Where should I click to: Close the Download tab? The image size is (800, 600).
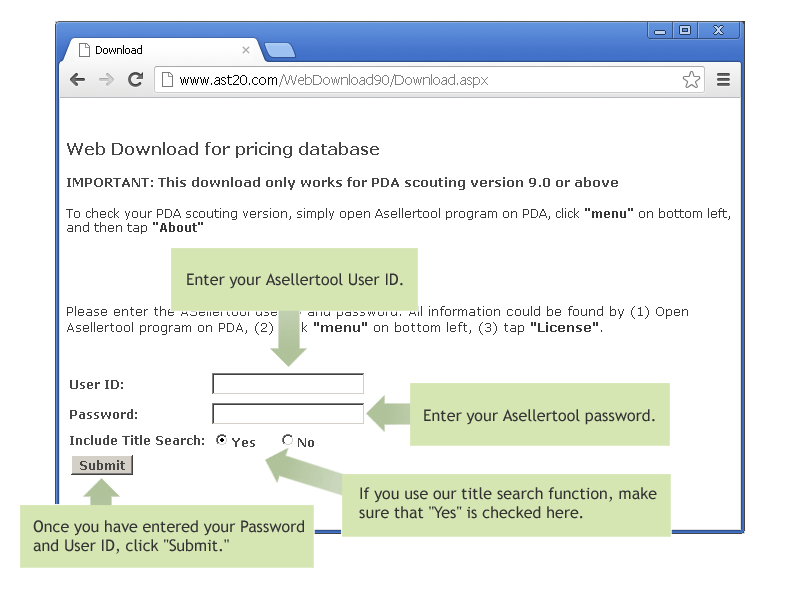tap(245, 50)
